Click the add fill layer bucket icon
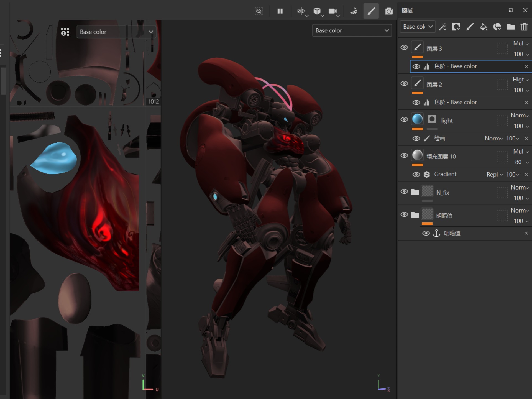This screenshot has width=532, height=399. pos(483,27)
